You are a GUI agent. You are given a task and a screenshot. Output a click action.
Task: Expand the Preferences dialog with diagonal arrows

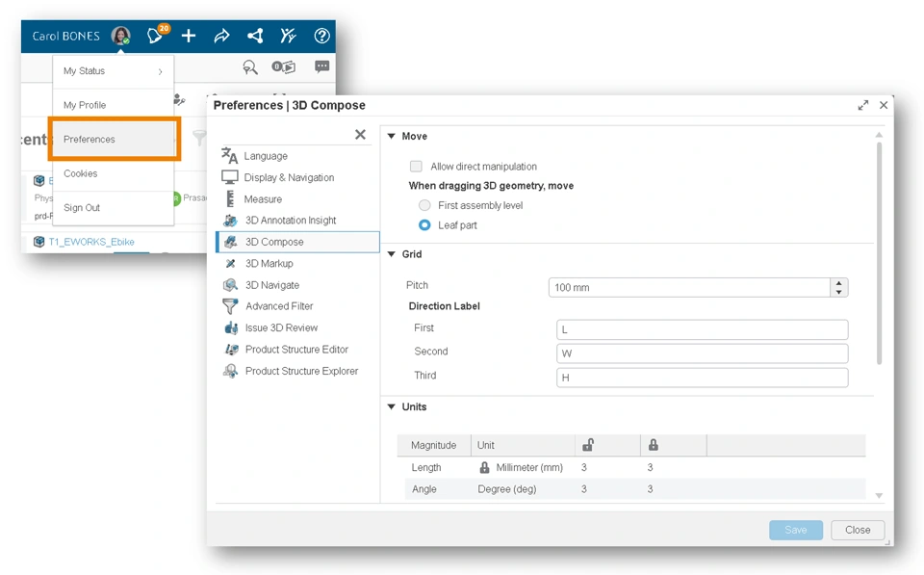click(x=862, y=106)
